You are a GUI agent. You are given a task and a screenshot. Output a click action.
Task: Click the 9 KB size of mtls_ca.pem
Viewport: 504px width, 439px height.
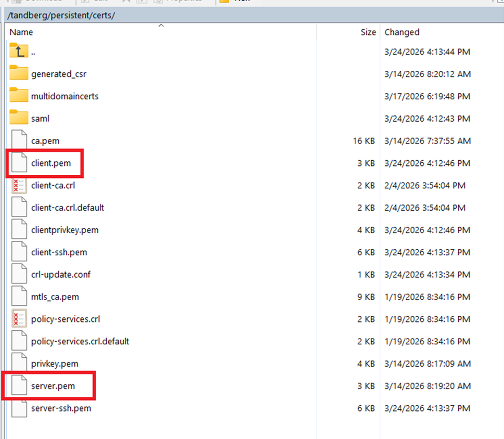366,297
